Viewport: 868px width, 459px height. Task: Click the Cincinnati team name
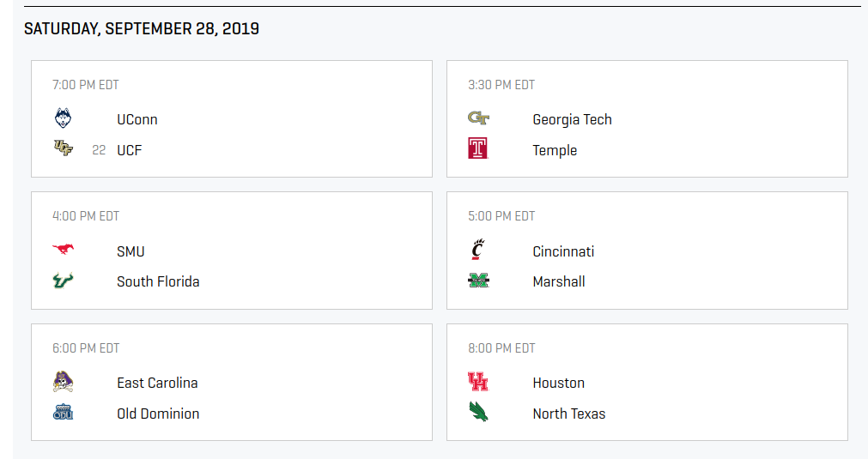point(563,251)
